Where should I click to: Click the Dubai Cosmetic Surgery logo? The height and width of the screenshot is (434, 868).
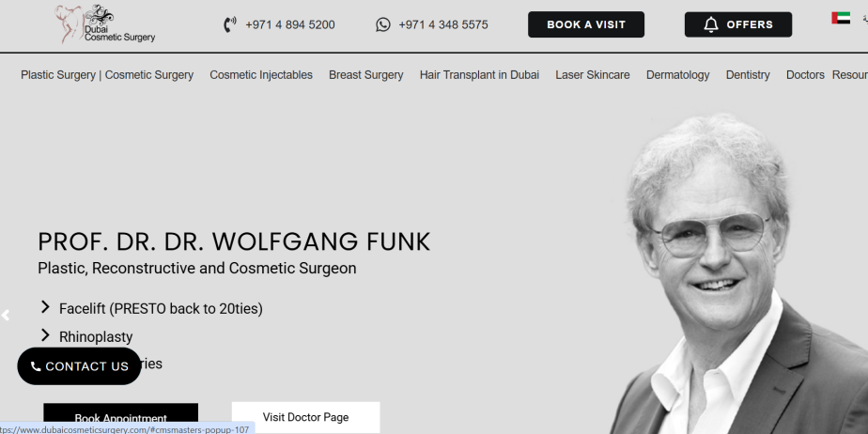pos(105,24)
